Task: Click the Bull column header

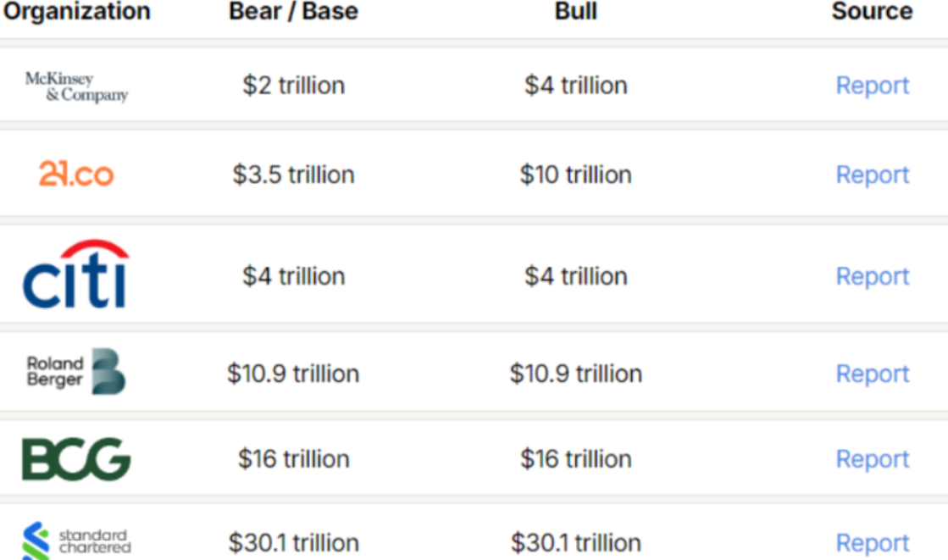Action: click(575, 12)
